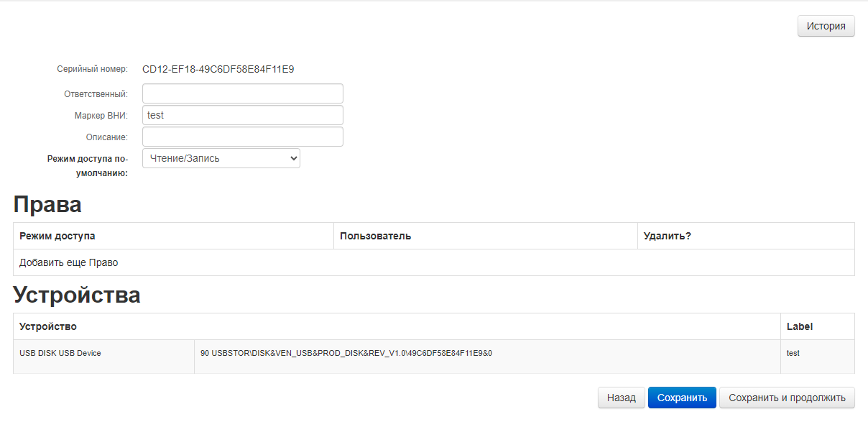
Task: Click the Права section heading
Action: click(x=47, y=205)
